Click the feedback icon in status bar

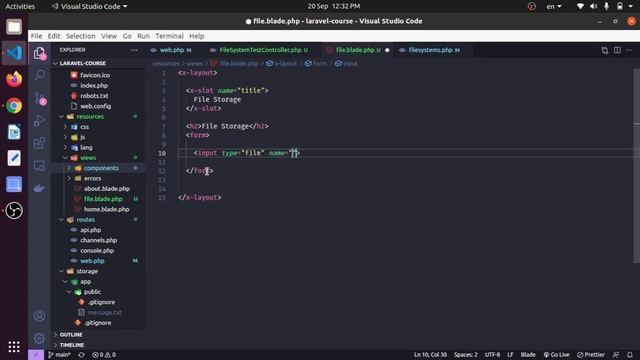(x=616, y=355)
